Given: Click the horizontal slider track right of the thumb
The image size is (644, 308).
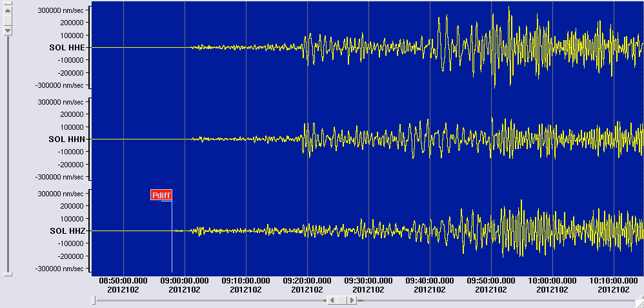Looking at the screenshot, I should 495,301.
